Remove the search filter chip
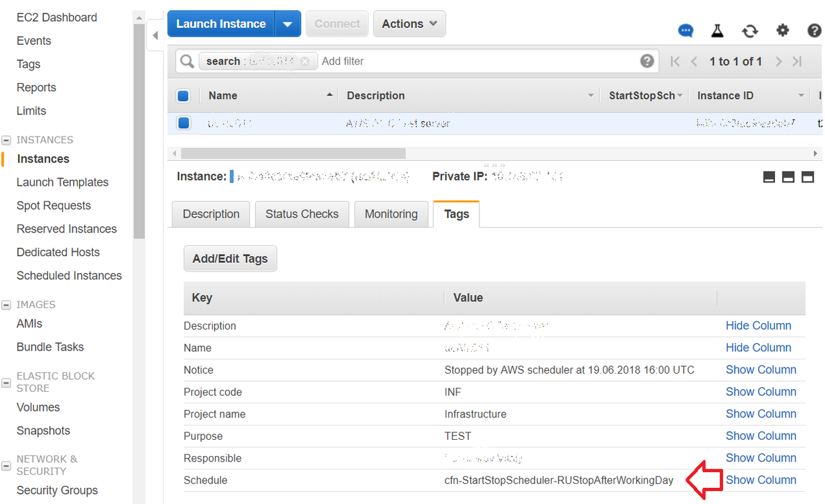Image resolution: width=825 pixels, height=504 pixels. [305, 61]
